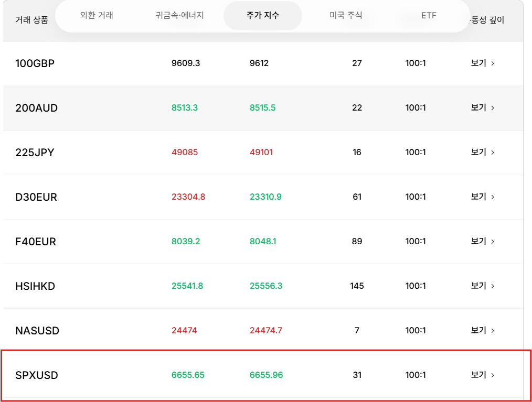The width and height of the screenshot is (532, 402).
Task: Click 보기 for the 100GBP instrument
Action: (478, 63)
